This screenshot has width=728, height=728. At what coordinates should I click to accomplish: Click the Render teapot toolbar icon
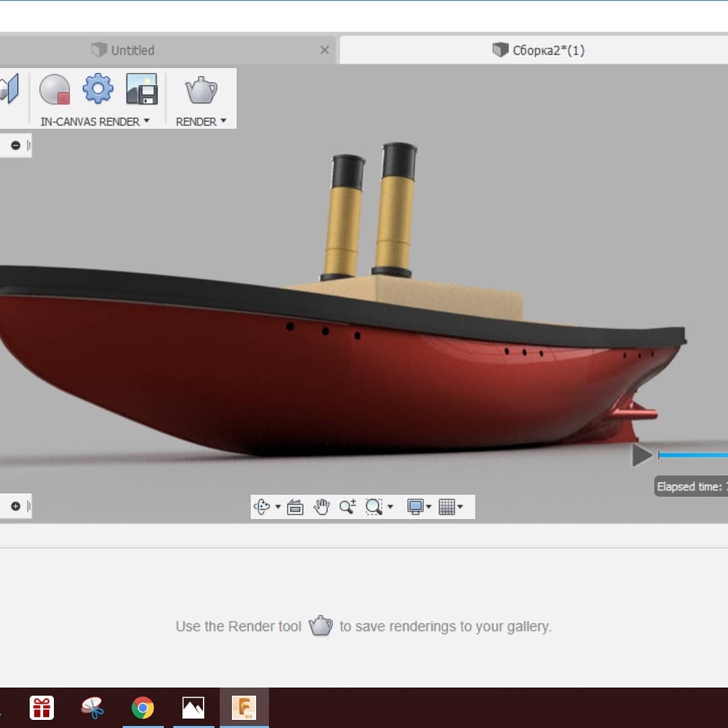click(x=201, y=90)
